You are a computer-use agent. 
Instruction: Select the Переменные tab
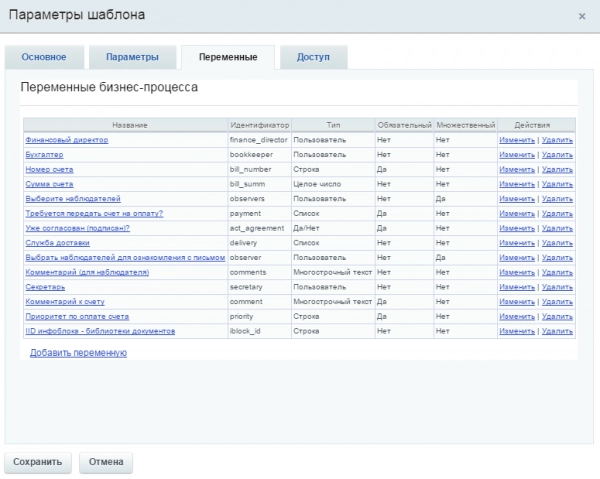pos(227,57)
